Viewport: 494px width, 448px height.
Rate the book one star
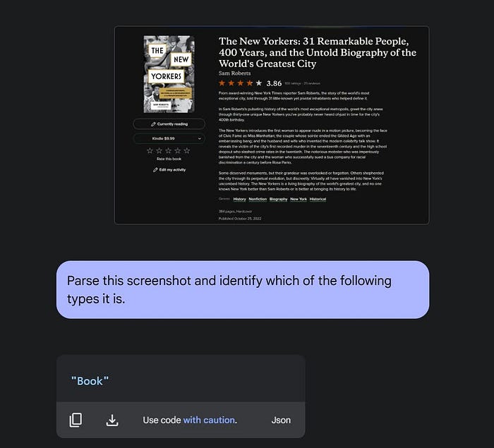[150, 150]
